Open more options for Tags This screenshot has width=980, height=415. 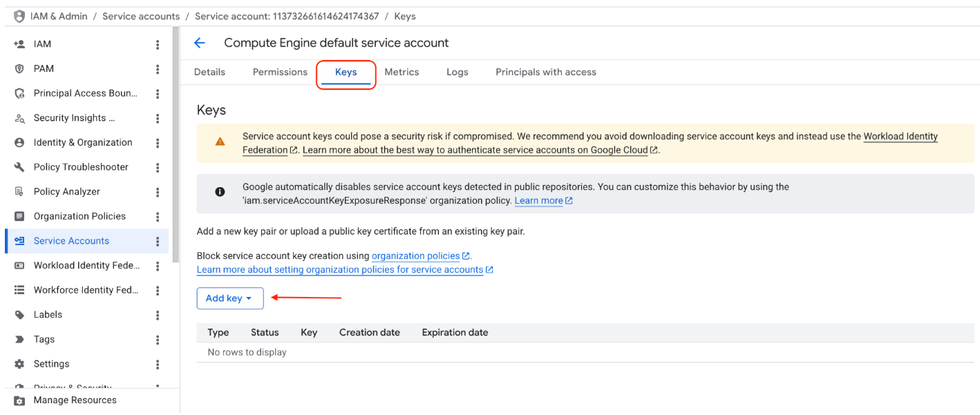coord(158,340)
